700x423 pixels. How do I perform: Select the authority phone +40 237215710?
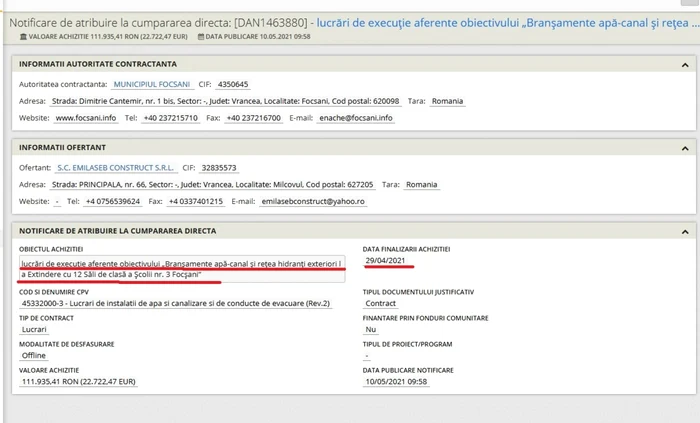point(171,118)
